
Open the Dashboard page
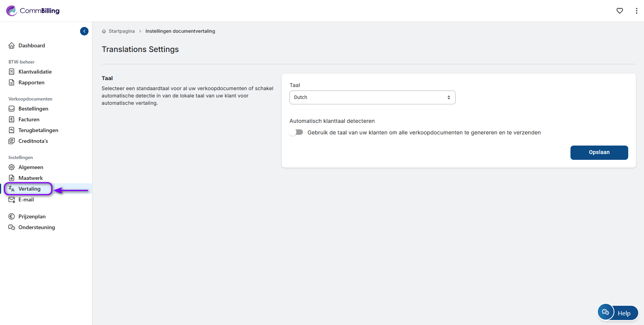tap(32, 45)
